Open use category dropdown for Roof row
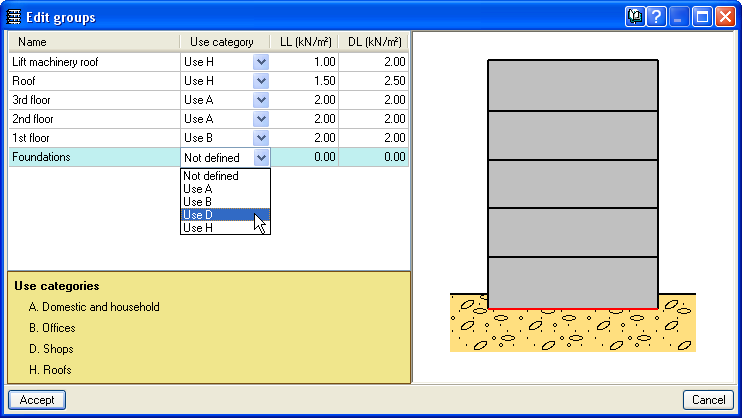This screenshot has width=742, height=418. [x=261, y=81]
